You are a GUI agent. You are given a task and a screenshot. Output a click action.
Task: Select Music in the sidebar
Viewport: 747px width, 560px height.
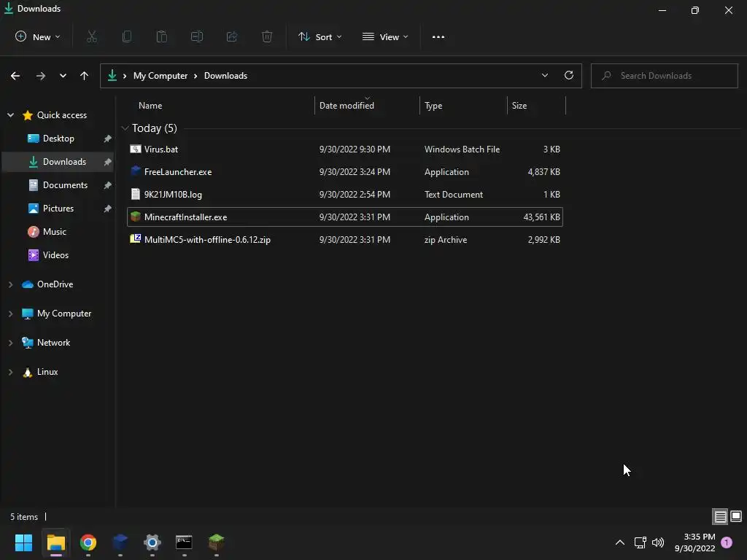(58, 232)
